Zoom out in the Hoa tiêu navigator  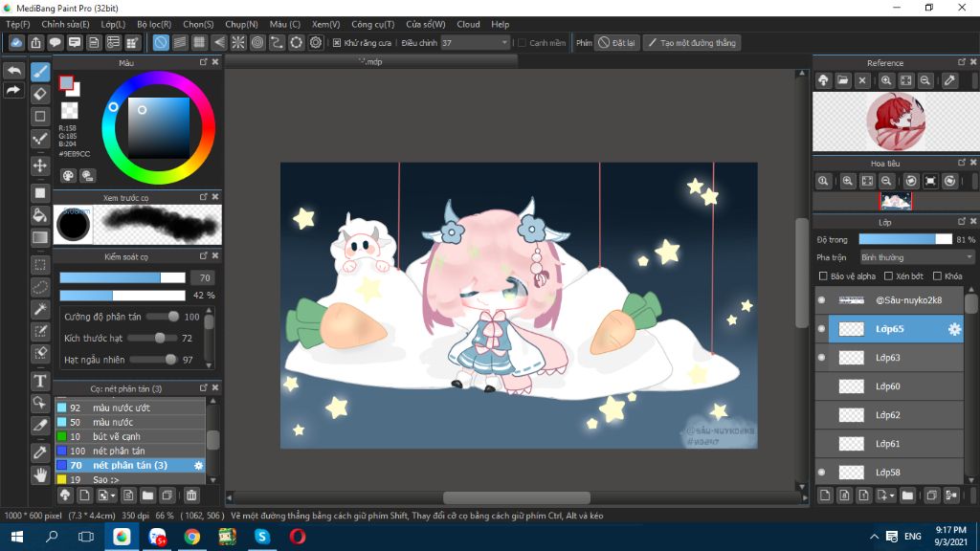[x=886, y=181]
